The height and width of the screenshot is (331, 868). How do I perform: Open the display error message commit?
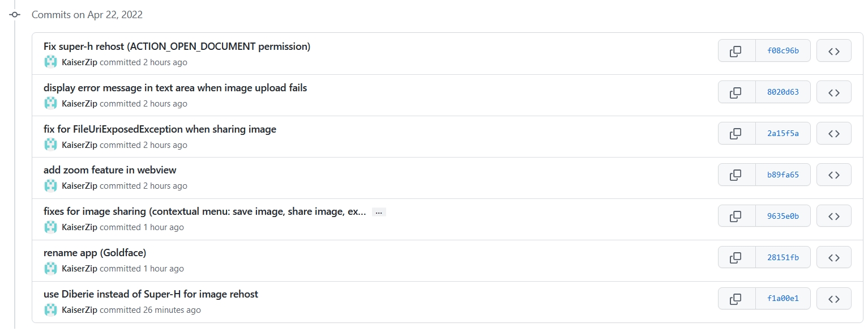(x=175, y=88)
